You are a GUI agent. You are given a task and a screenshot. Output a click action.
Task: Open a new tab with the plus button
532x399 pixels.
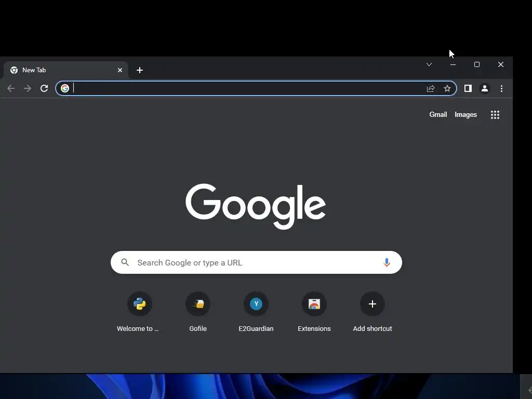point(139,70)
